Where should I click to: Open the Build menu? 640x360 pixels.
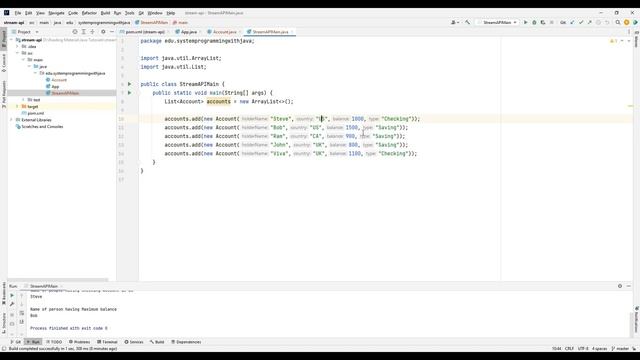105,13
